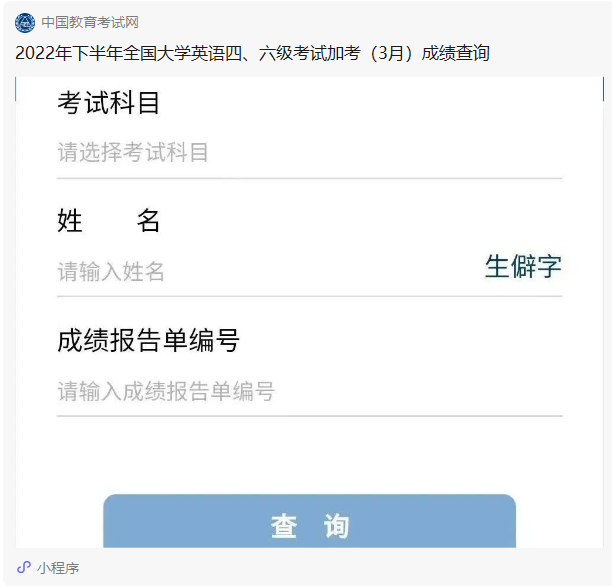This screenshot has width=612, height=588.
Task: Focus the 请输入姓名 input field
Action: coord(269,271)
